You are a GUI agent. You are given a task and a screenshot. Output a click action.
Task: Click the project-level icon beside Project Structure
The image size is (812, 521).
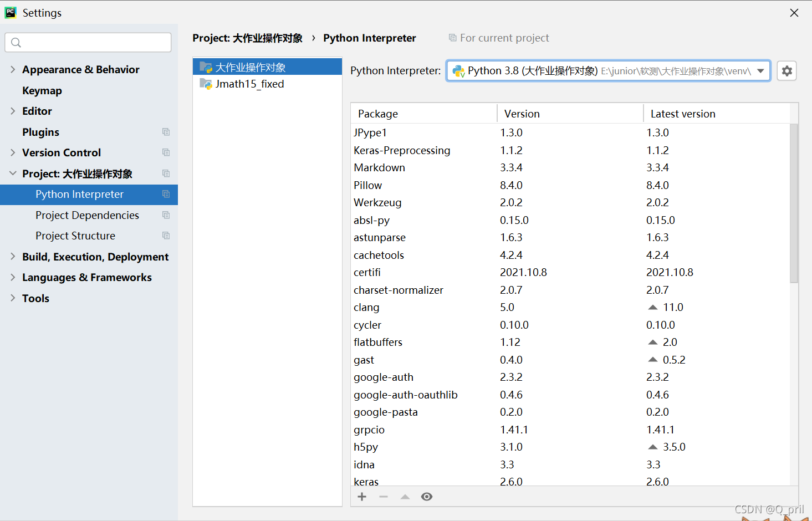[166, 236]
